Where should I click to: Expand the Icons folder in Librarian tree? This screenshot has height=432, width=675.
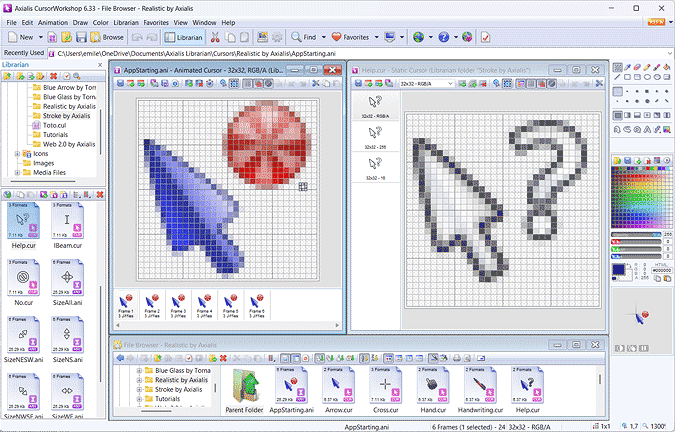click(x=17, y=154)
